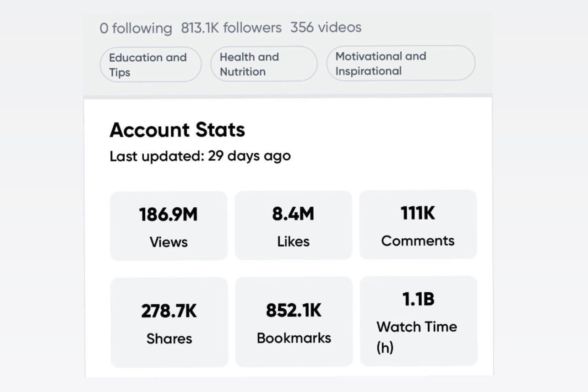Click the Comments label

pos(418,241)
